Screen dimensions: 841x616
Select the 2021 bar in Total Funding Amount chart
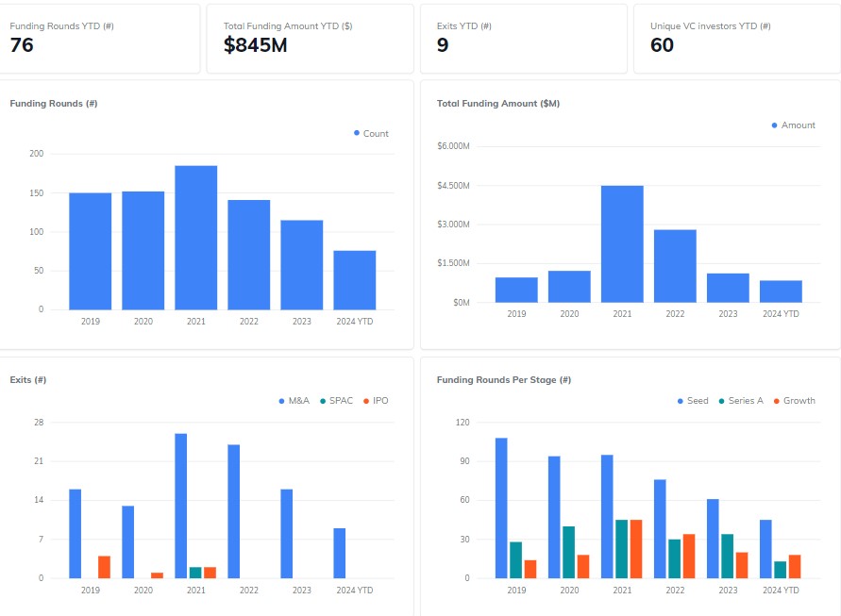click(x=622, y=244)
